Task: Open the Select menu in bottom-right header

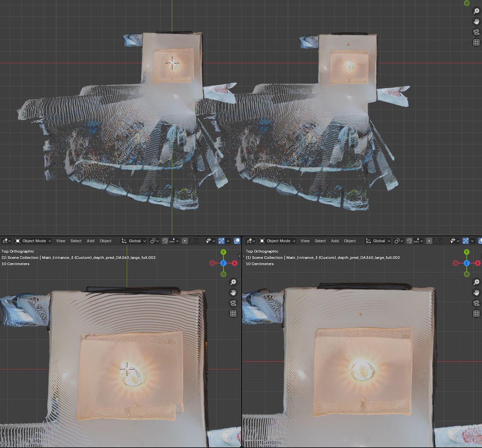Action: point(320,241)
